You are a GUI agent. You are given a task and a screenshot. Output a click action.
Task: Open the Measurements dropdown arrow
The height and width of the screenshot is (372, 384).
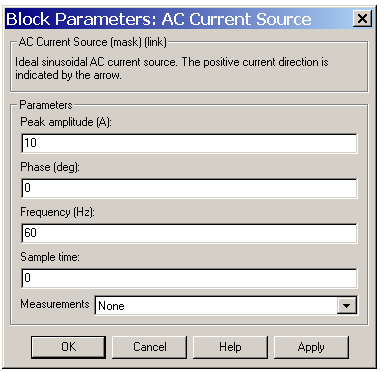click(347, 305)
